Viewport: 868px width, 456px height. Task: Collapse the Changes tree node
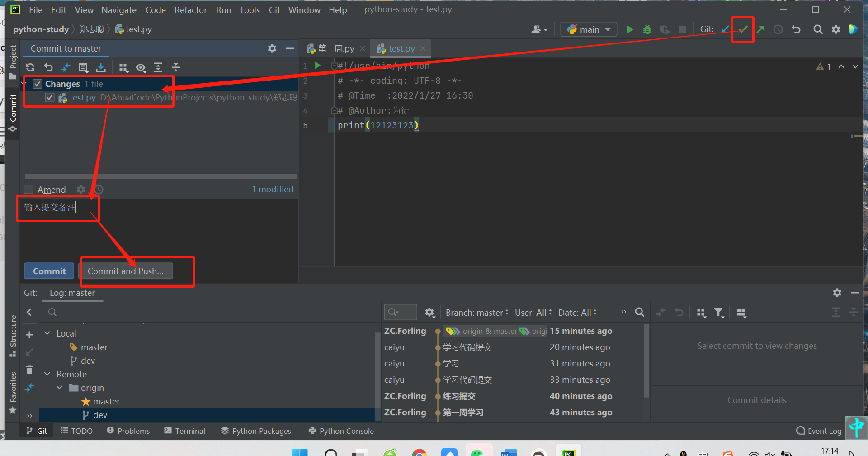pyautogui.click(x=24, y=84)
